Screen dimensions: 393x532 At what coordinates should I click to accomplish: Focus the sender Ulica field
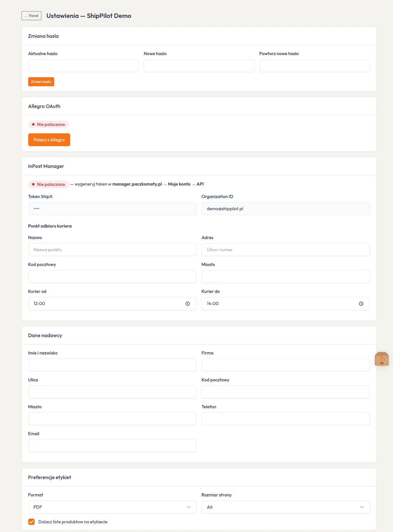point(112,392)
